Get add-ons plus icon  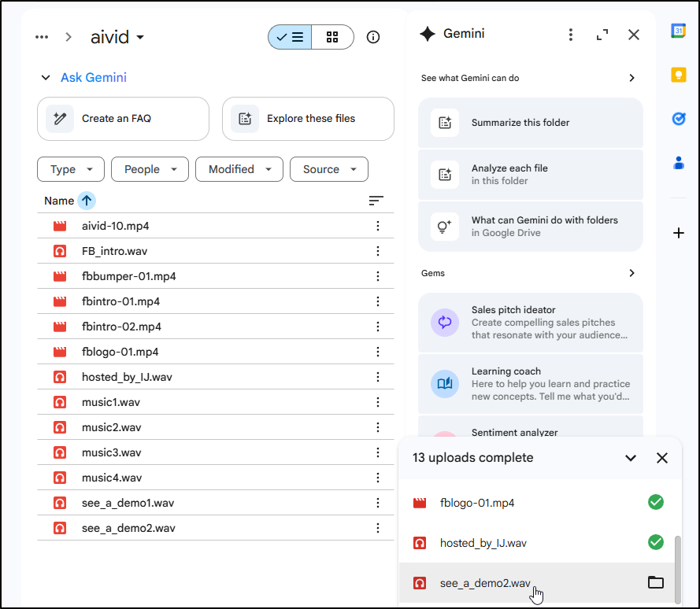click(679, 233)
